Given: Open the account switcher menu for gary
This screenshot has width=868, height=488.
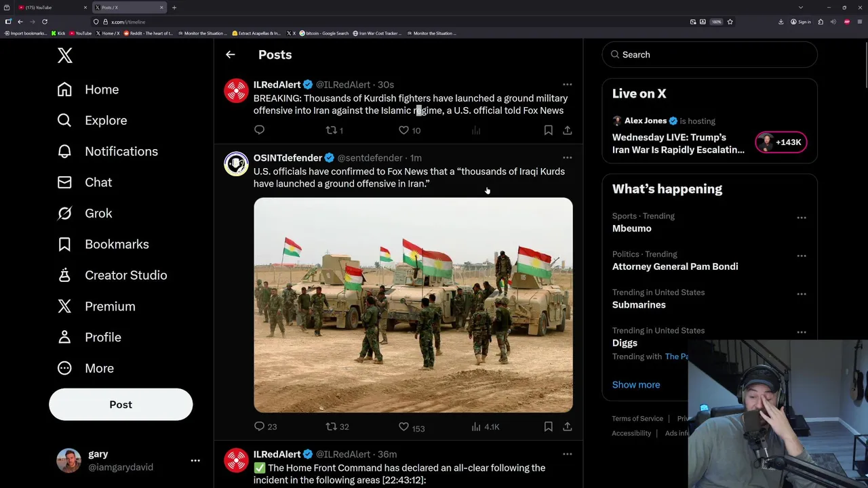Looking at the screenshot, I should (195, 461).
